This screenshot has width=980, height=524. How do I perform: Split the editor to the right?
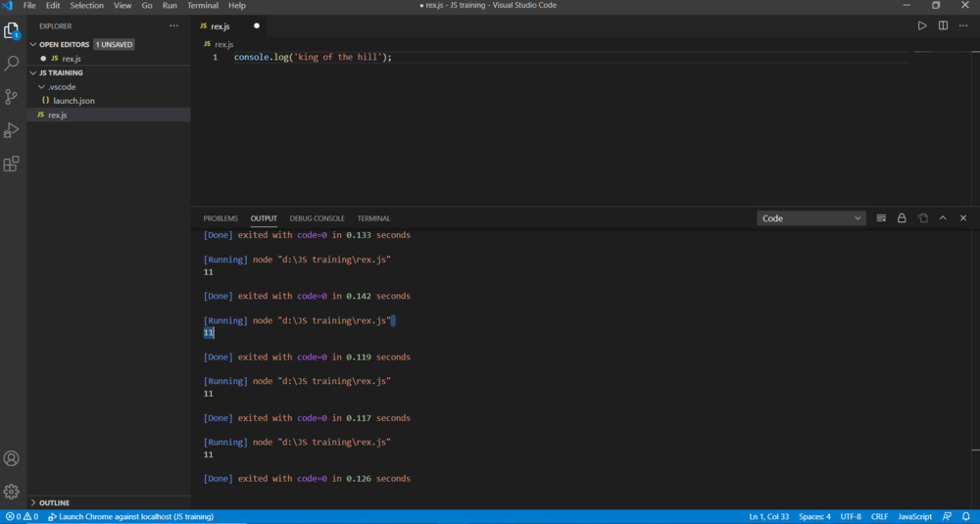tap(943, 25)
